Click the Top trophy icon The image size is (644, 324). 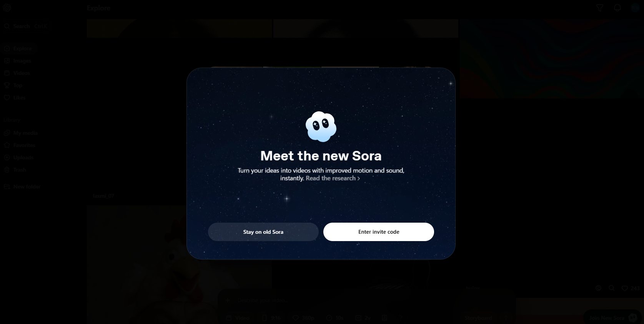[7, 85]
